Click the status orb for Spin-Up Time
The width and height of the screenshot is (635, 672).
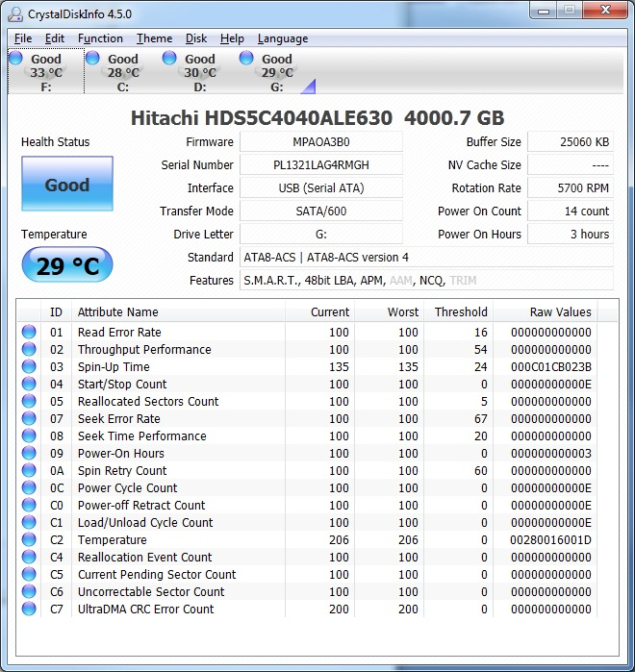(x=29, y=367)
